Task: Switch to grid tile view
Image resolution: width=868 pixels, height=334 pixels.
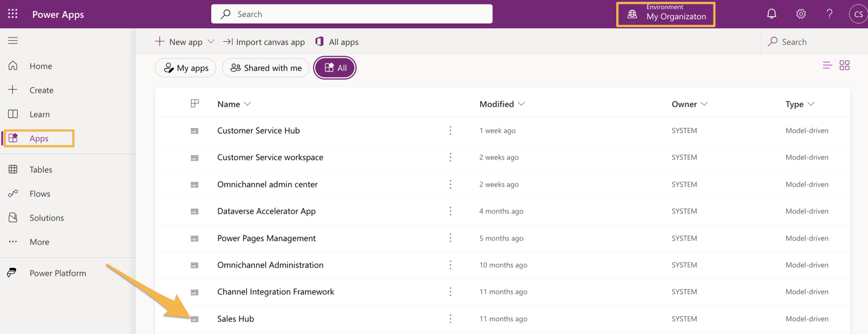Action: [845, 65]
